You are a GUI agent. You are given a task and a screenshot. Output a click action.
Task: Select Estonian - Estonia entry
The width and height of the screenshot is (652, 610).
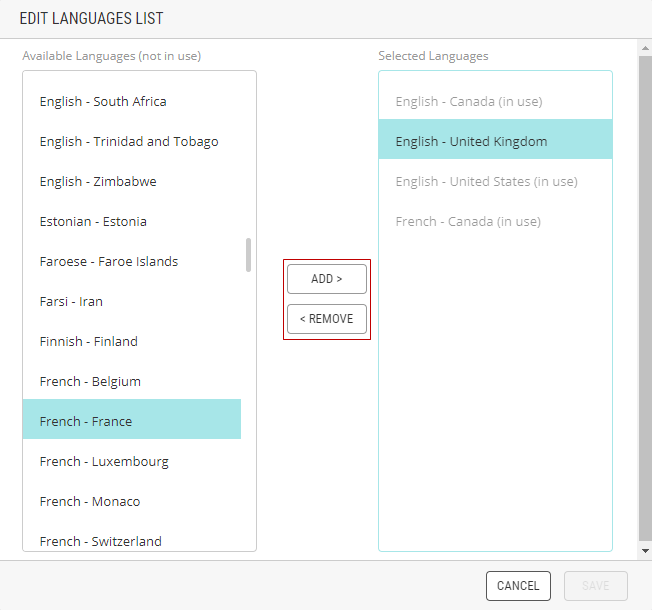point(132,221)
